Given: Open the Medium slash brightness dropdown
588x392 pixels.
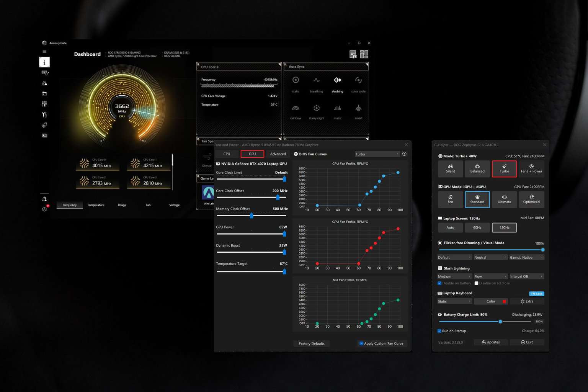Looking at the screenshot, I should (x=454, y=276).
